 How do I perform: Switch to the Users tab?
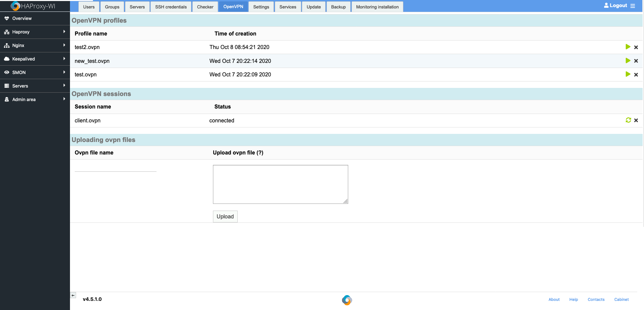pos(89,7)
